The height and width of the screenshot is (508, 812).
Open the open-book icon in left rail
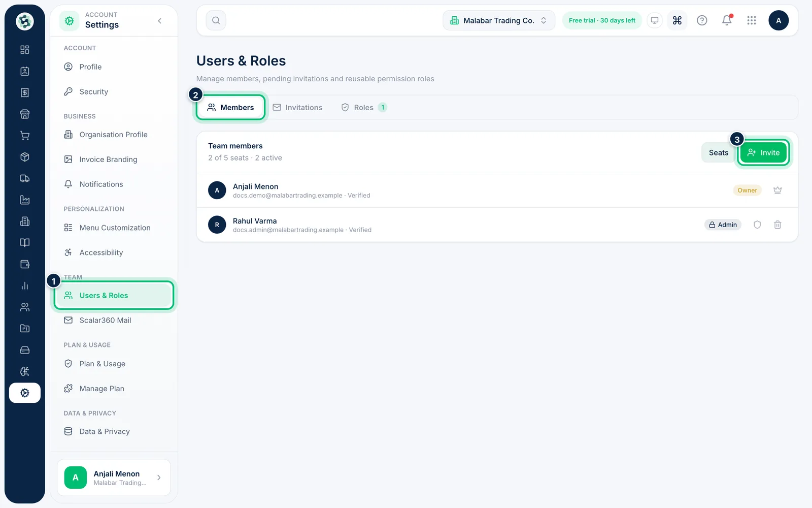pos(24,243)
